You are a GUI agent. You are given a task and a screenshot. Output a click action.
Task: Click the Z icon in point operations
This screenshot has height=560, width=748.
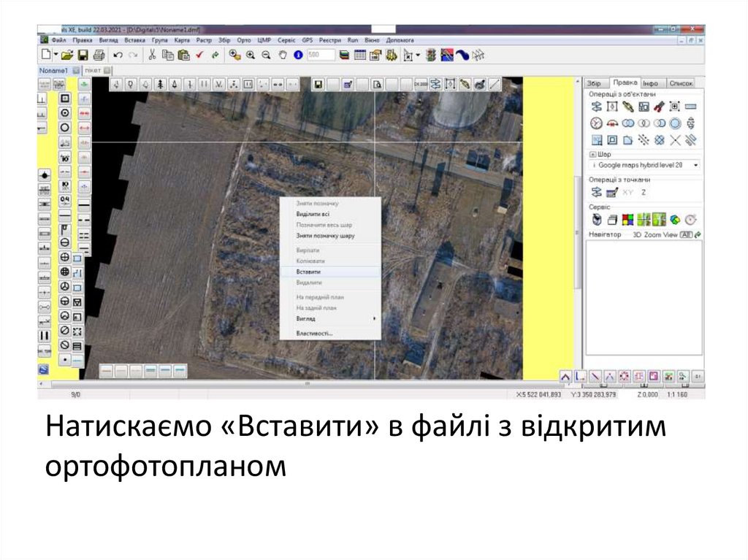click(644, 192)
